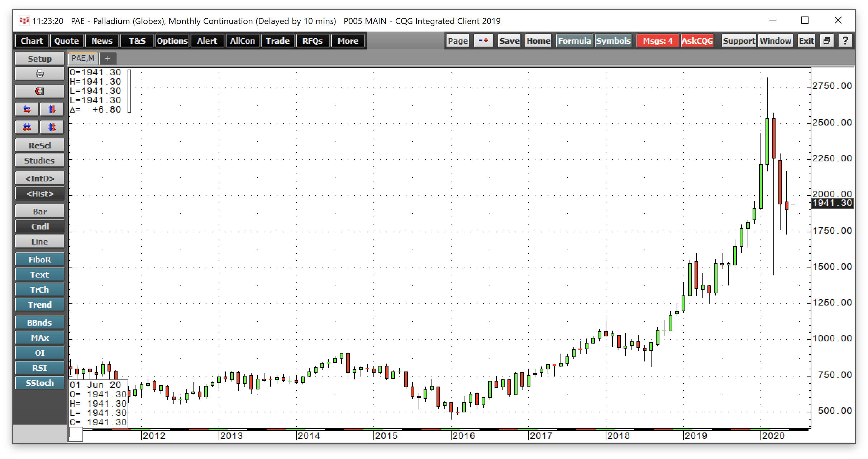This screenshot has height=459, width=868.
Task: Select the FiboR Fibonacci tool
Action: tap(39, 259)
